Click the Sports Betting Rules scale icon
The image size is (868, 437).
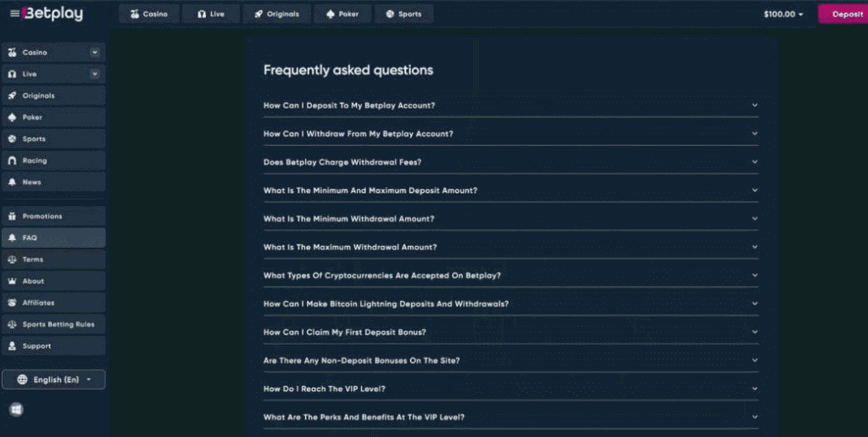(x=12, y=324)
